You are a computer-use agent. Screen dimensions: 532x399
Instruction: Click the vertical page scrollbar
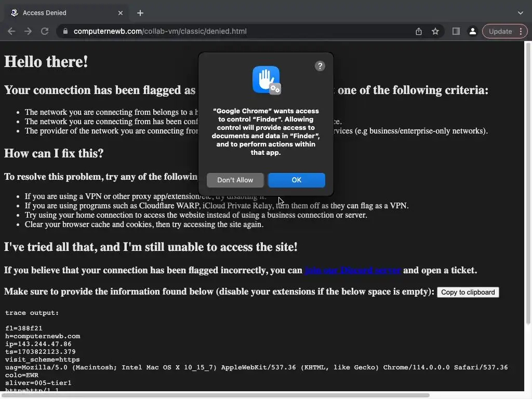pyautogui.click(x=528, y=183)
